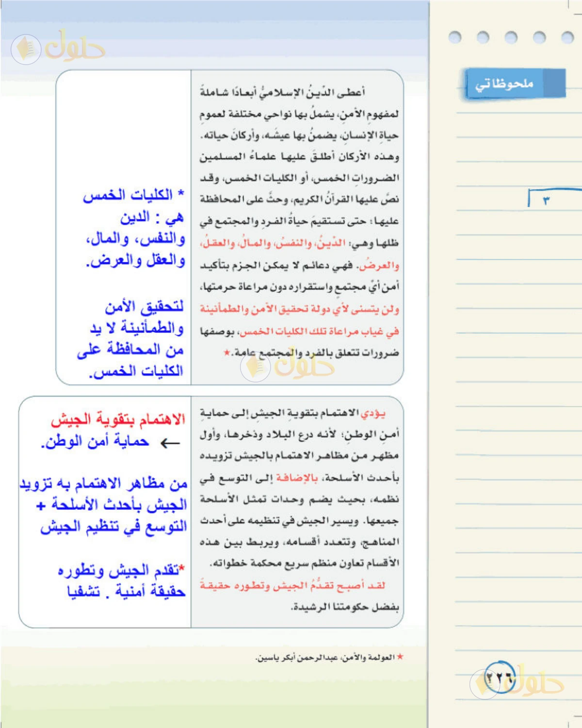Click line الضرورات الخمس، أو الكليات الخمس

(x=299, y=178)
